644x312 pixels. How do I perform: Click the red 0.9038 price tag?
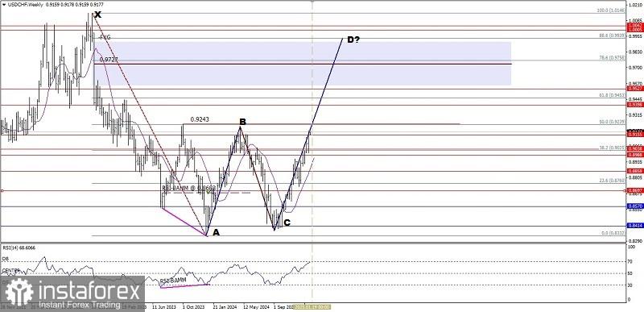[635, 149]
